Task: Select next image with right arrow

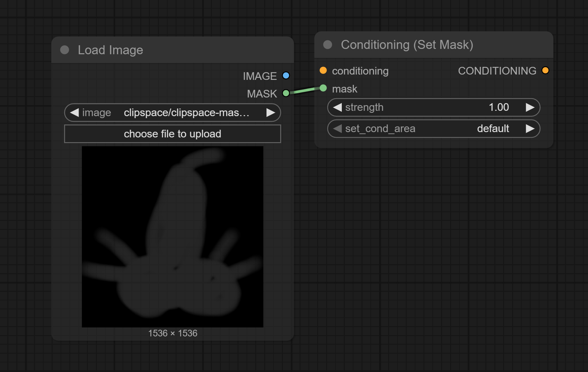Action: (271, 112)
